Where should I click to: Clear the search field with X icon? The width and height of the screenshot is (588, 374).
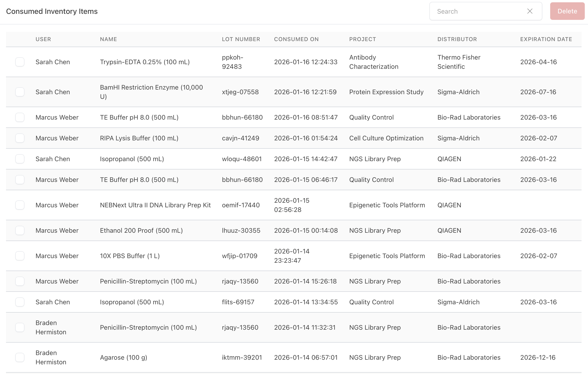pos(529,11)
